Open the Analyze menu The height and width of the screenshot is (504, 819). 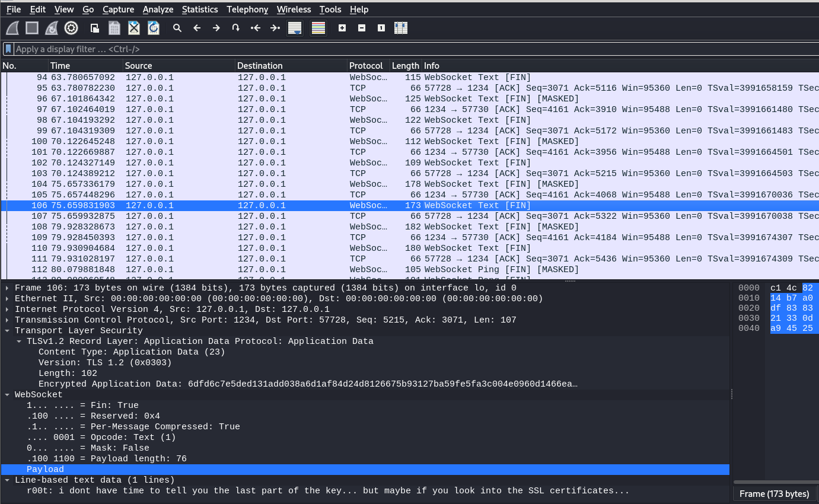(158, 9)
